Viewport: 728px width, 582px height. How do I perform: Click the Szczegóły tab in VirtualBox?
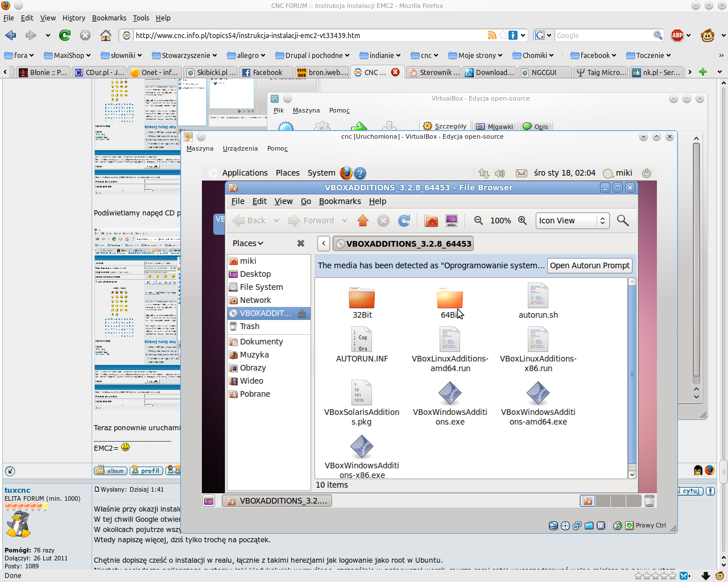point(445,126)
